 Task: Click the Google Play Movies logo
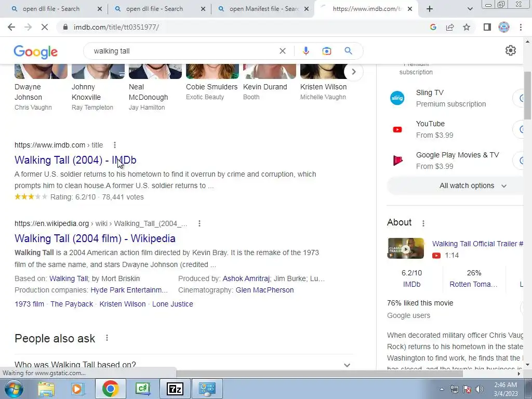(x=397, y=160)
